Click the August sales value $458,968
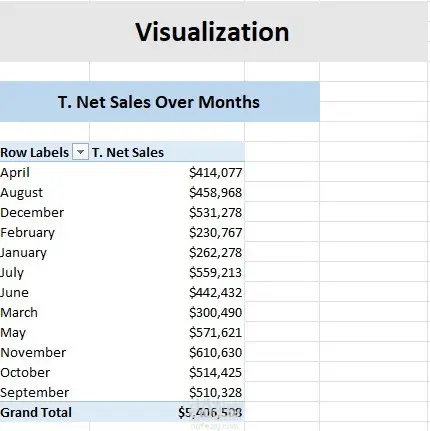 [x=215, y=193]
